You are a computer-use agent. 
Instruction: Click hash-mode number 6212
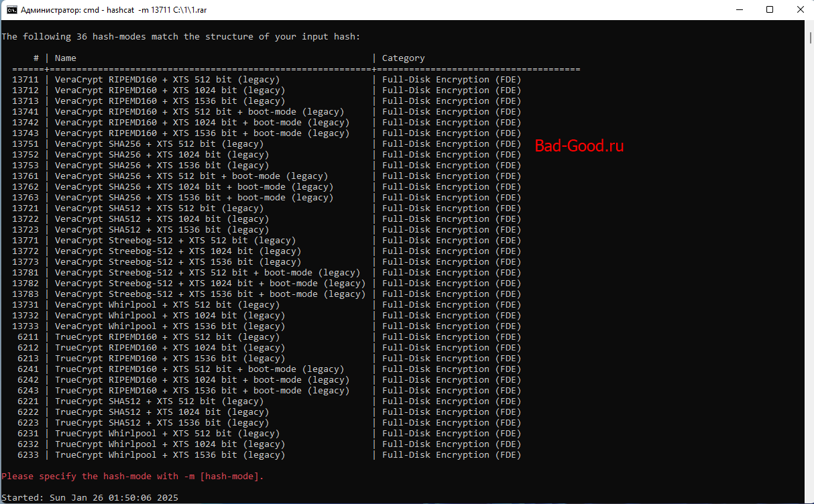point(28,348)
